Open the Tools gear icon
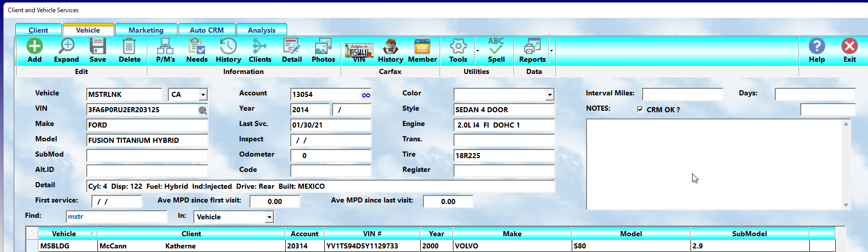This screenshot has height=252, width=868. (x=458, y=46)
